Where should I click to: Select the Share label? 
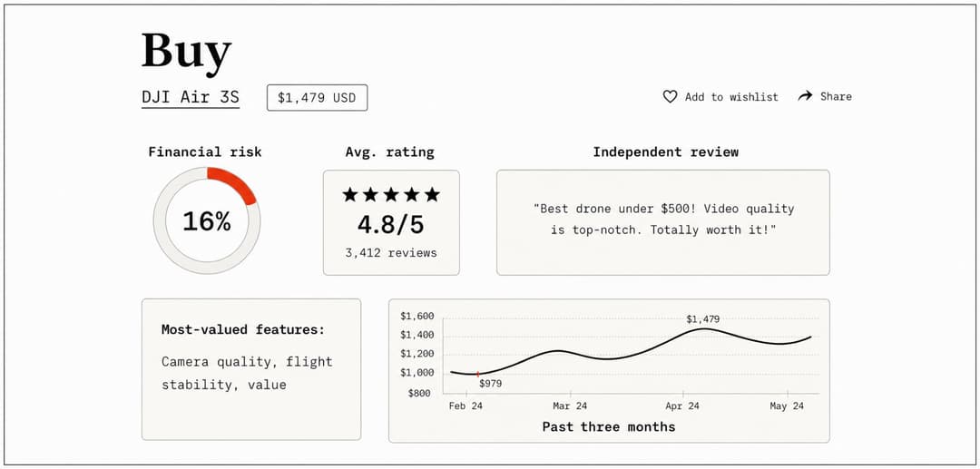[836, 96]
